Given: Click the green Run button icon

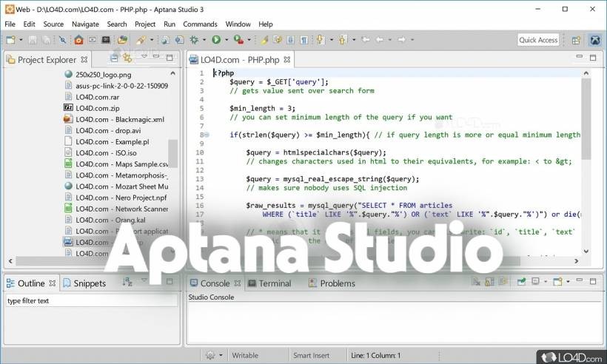Looking at the screenshot, I should click(x=216, y=39).
